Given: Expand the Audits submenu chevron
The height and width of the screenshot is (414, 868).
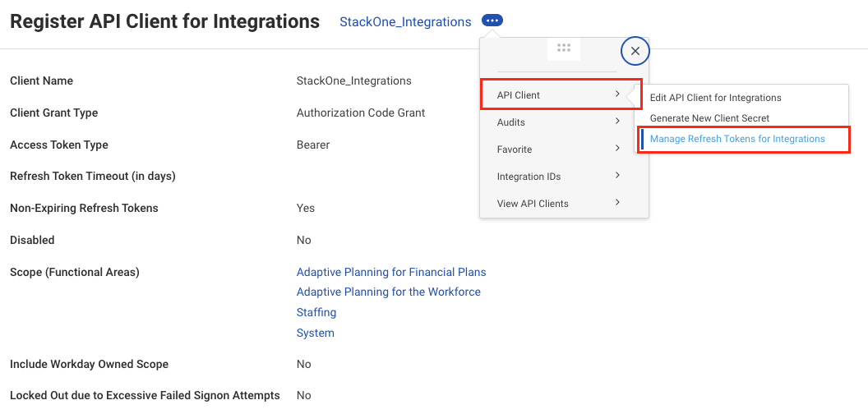Looking at the screenshot, I should 616,122.
